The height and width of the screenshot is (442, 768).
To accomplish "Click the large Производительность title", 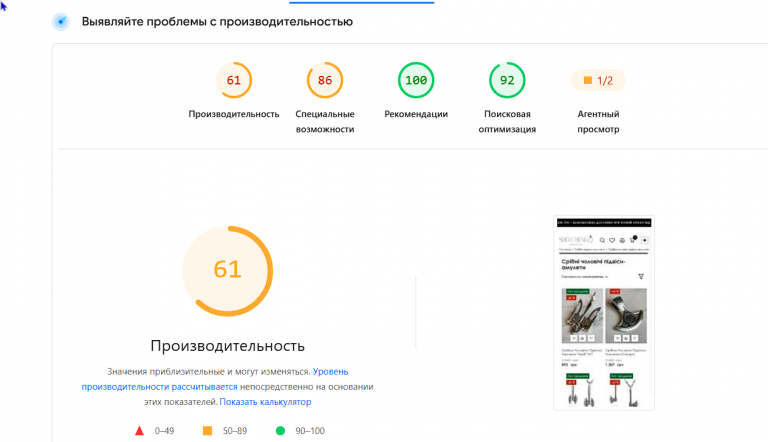I will 228,346.
